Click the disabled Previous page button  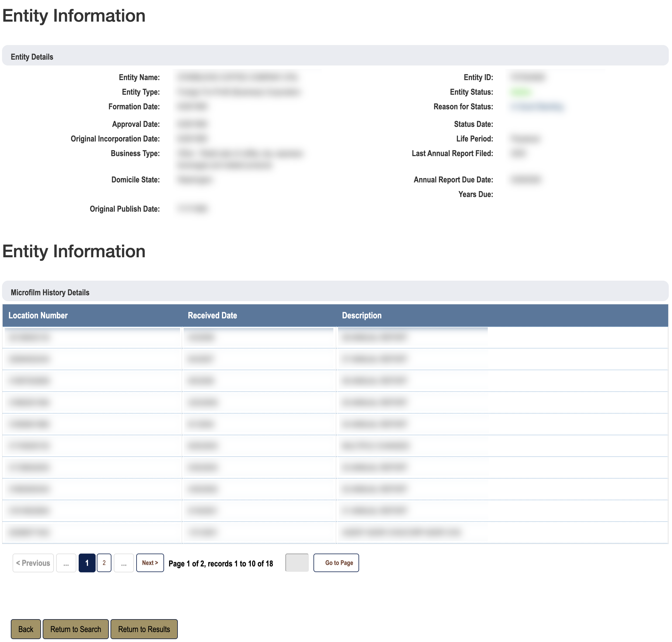coord(33,562)
